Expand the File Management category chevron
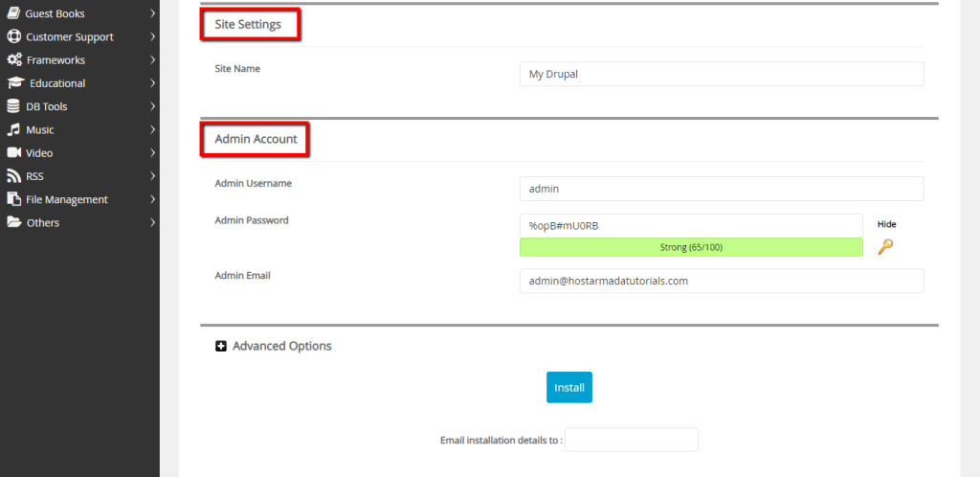Image resolution: width=980 pixels, height=477 pixels. (x=152, y=199)
